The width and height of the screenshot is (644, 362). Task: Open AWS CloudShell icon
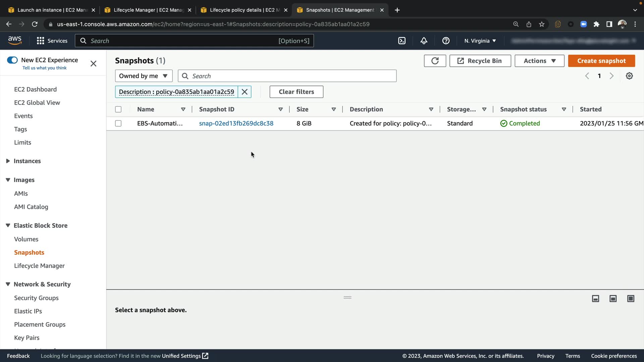pyautogui.click(x=402, y=41)
